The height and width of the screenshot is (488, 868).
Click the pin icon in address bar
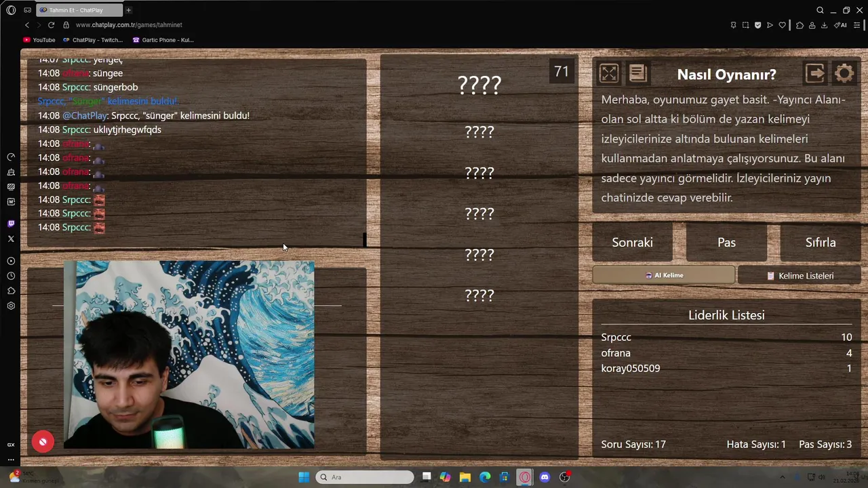pyautogui.click(x=733, y=25)
